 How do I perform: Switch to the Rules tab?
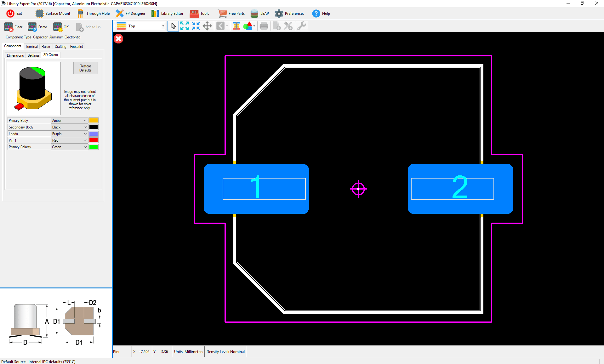(x=46, y=47)
